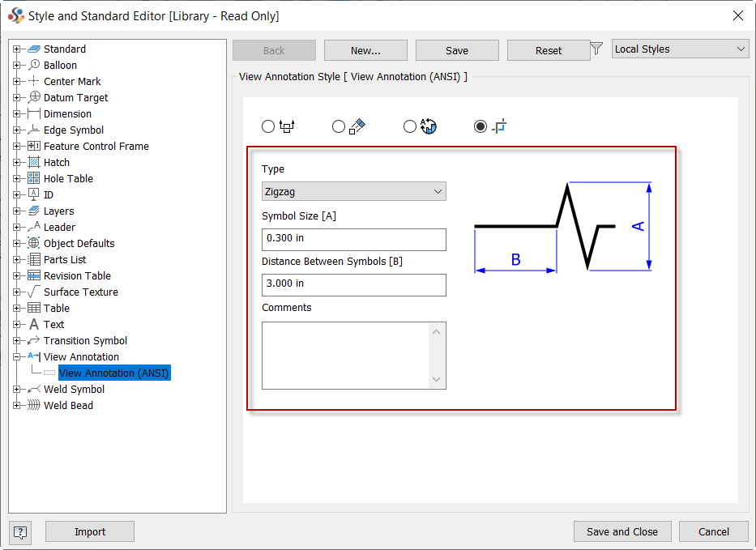Click Comments scrollbar up arrow

[436, 331]
